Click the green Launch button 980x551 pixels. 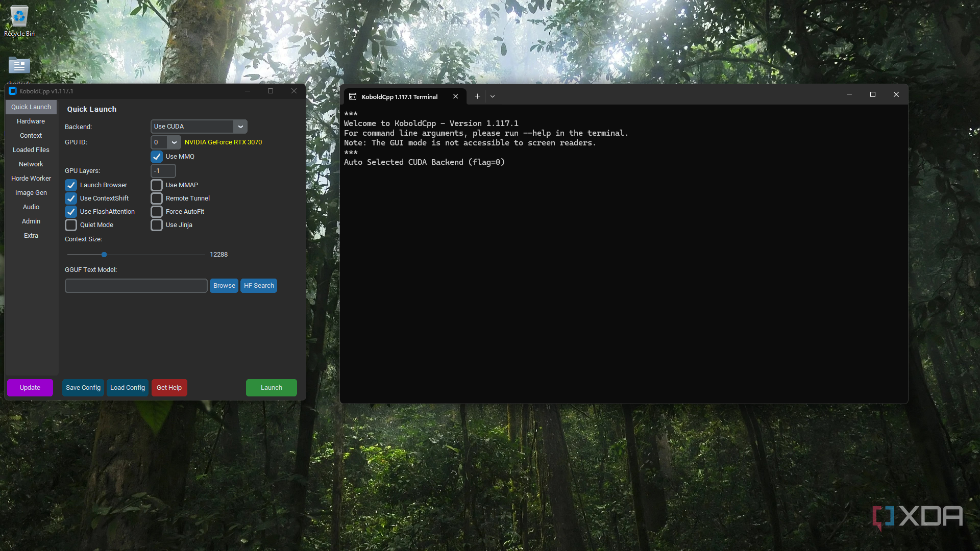coord(272,388)
